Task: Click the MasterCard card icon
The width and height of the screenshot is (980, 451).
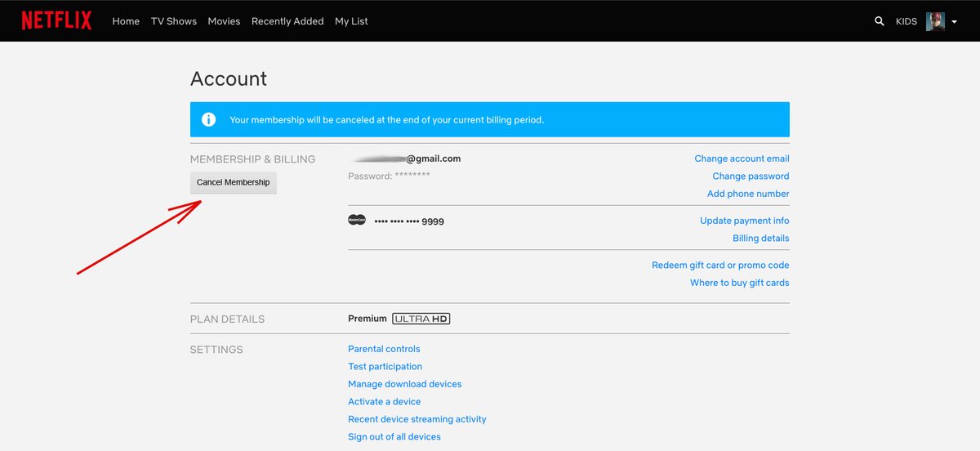Action: click(x=357, y=220)
